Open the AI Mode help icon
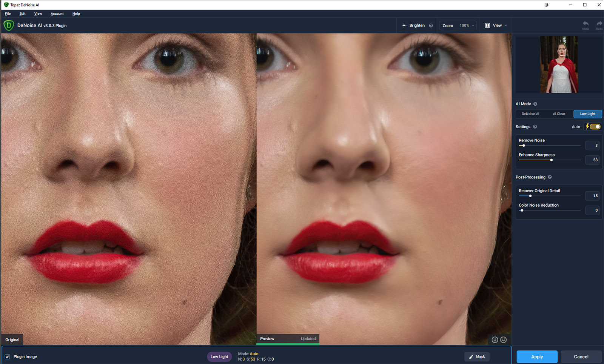This screenshot has height=364, width=604. click(x=535, y=104)
